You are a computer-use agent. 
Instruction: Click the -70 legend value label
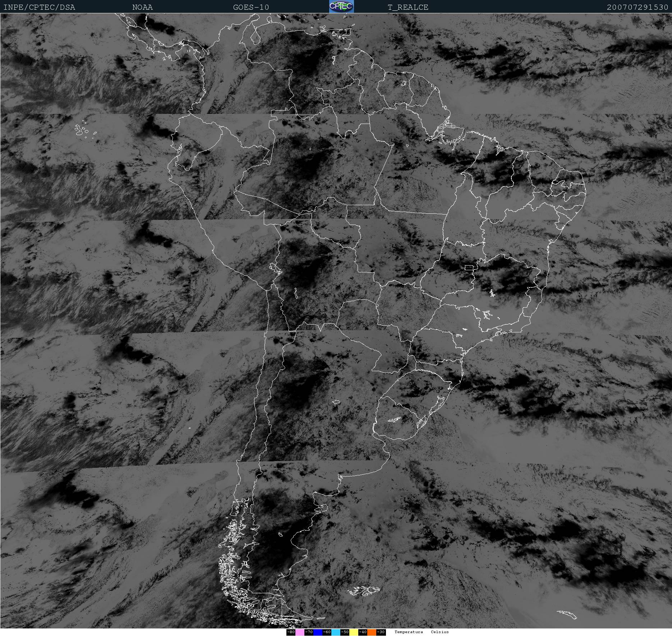(x=309, y=632)
